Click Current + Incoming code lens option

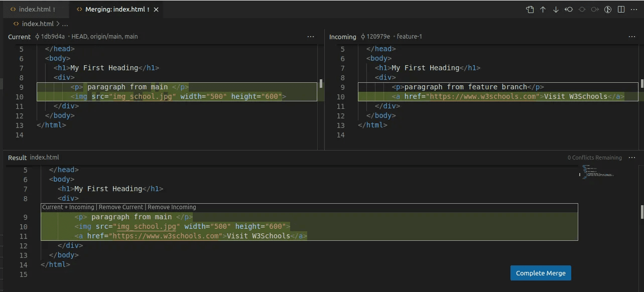[x=68, y=207]
